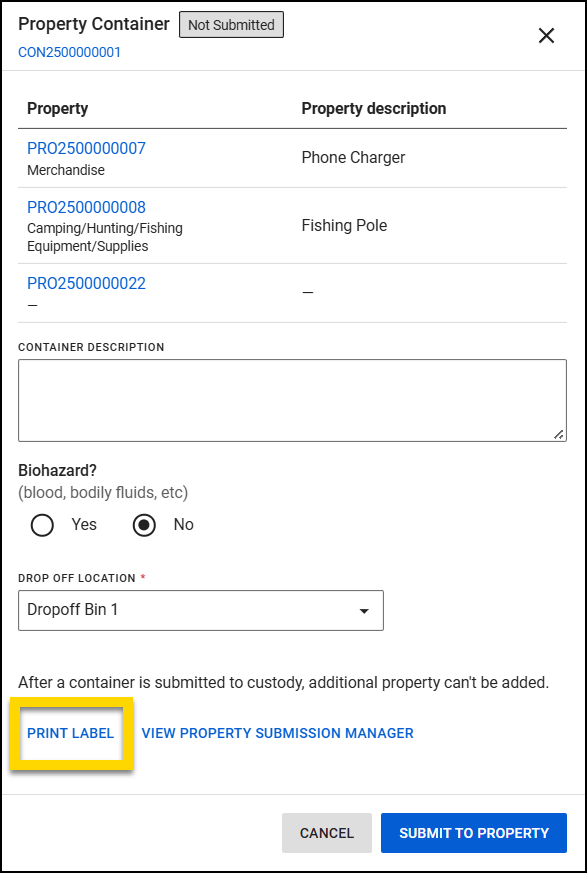587x873 pixels.
Task: Submit the container to property
Action: pyautogui.click(x=473, y=832)
